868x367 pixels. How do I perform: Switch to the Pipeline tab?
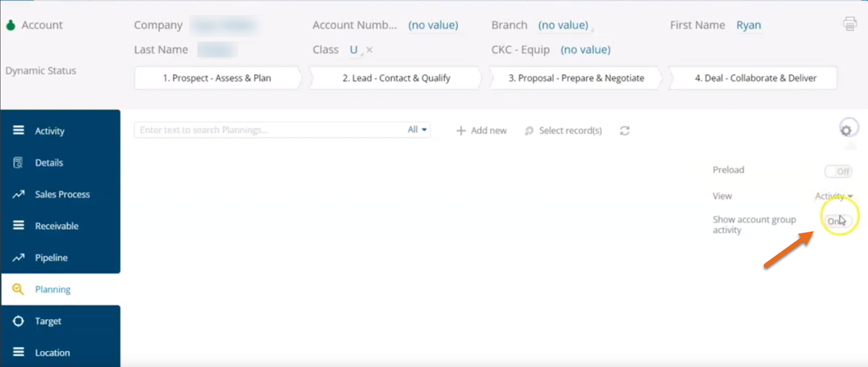tap(51, 258)
